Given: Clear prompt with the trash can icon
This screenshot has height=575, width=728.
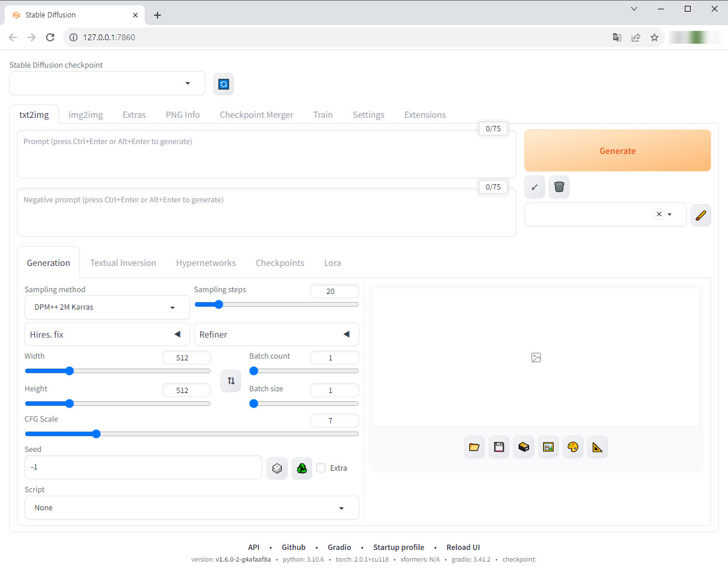Looking at the screenshot, I should (x=559, y=187).
